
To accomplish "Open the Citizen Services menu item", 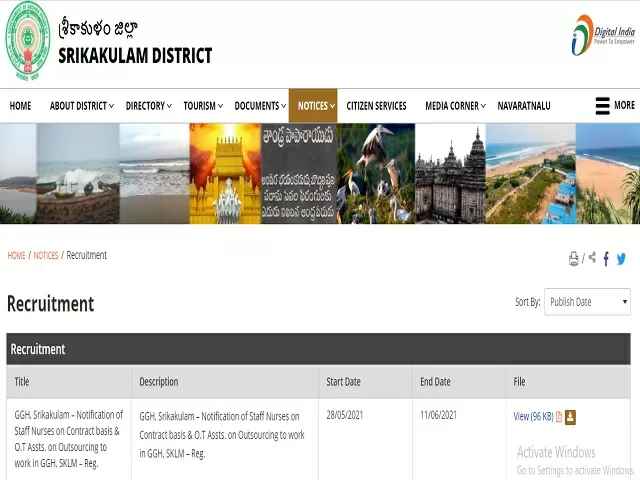I will click(376, 106).
